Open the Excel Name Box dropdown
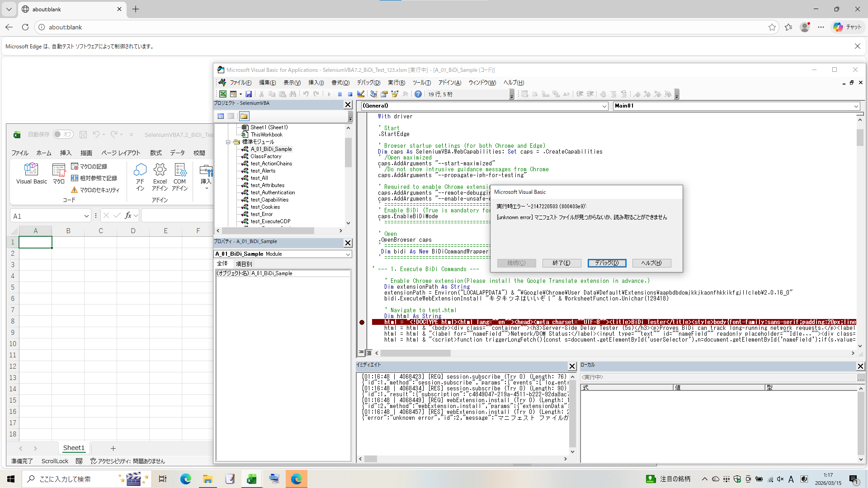The width and height of the screenshot is (868, 488). 86,216
